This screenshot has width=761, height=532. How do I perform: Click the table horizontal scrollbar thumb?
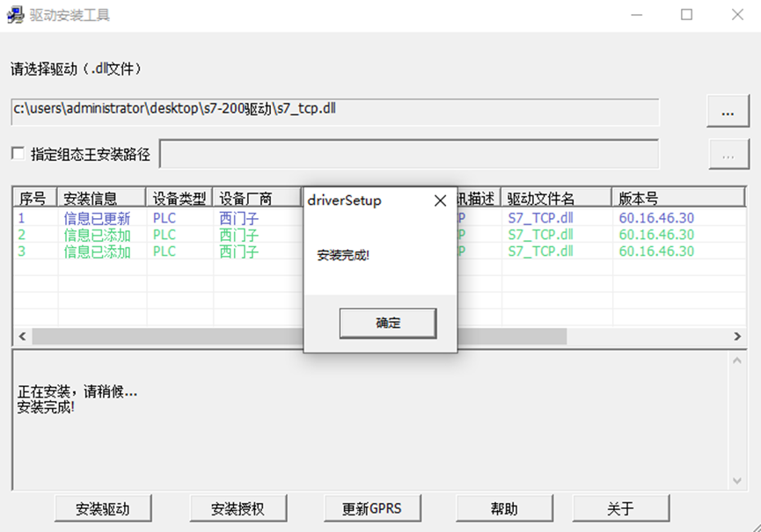(299, 336)
